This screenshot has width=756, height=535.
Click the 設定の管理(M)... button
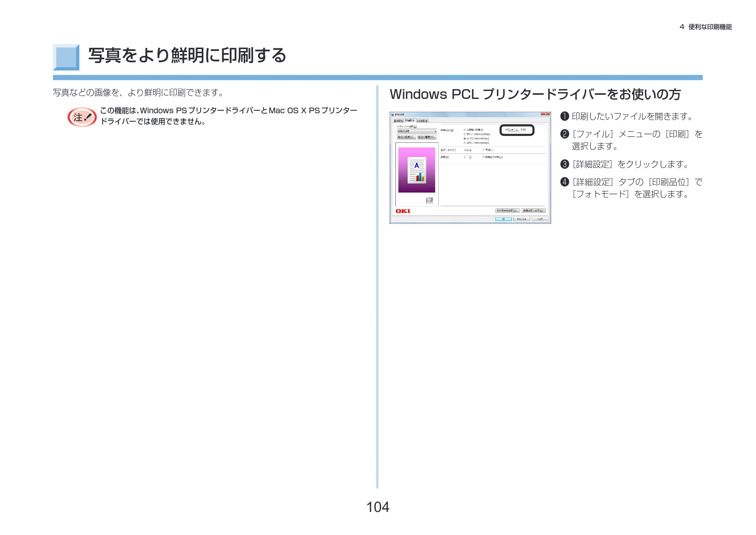(427, 137)
